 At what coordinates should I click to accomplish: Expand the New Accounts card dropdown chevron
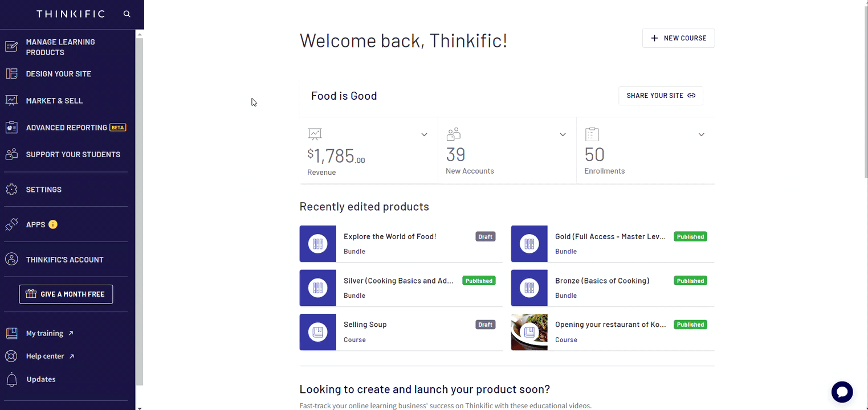point(563,134)
